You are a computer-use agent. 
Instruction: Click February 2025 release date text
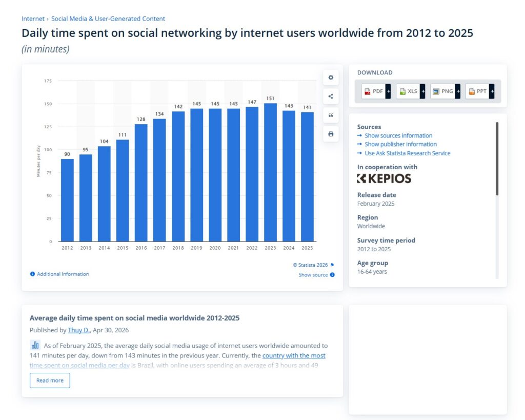coord(376,204)
